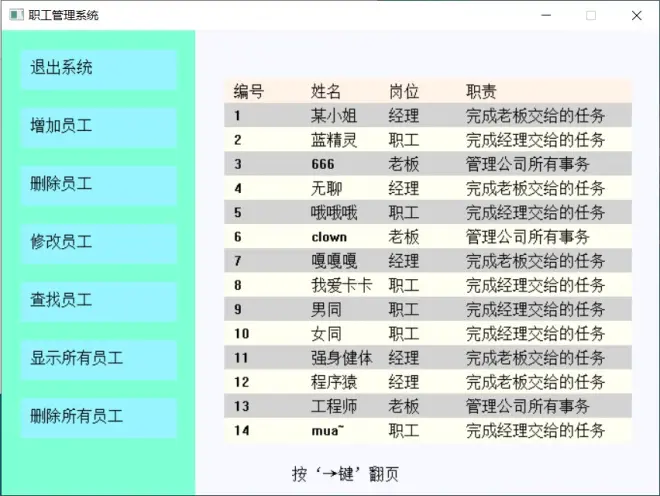This screenshot has width=660, height=496.
Task: Click 显示所有员工 in the sidebar
Action: [x=98, y=358]
